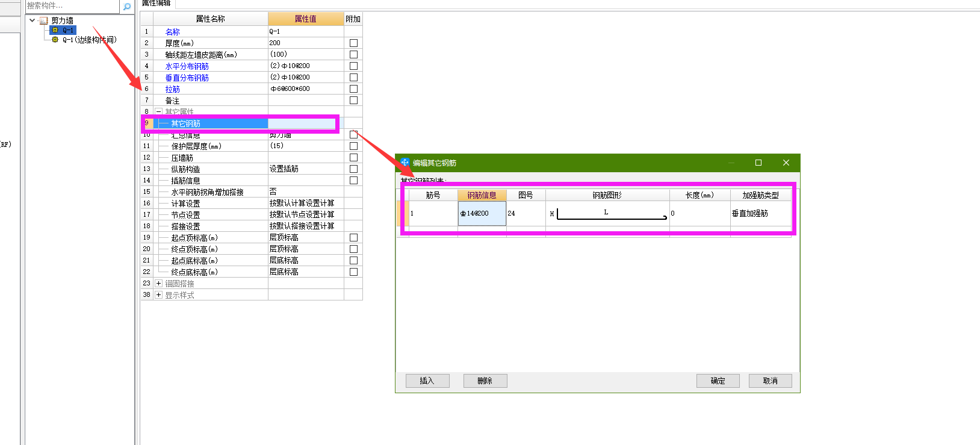Toggle the 厚度(mm) 附加 checkbox
Viewport: 980px width, 445px height.
(353, 43)
